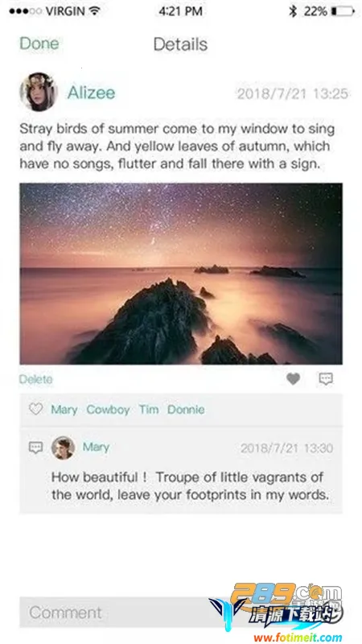Tap Mary's name on the comment

click(96, 447)
